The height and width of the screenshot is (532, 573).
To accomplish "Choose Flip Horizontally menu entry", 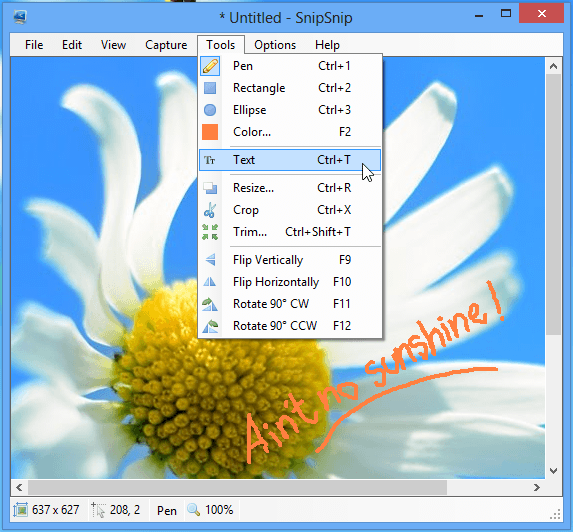I will 290,282.
